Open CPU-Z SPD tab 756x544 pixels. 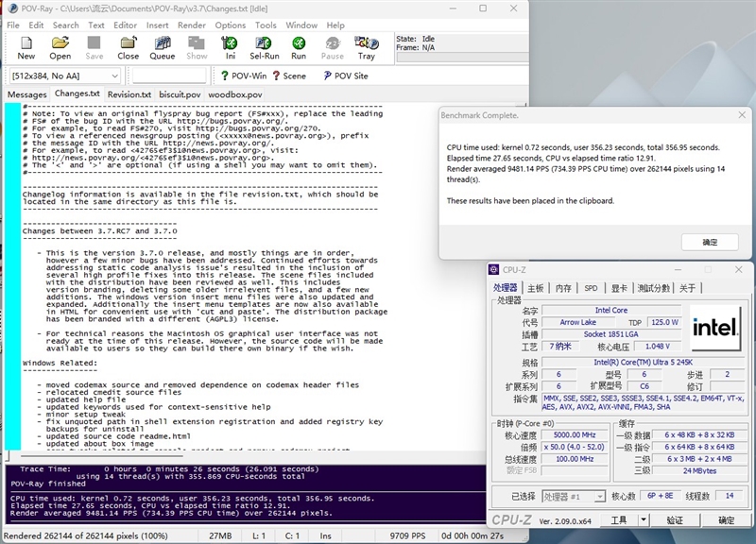[x=591, y=288]
